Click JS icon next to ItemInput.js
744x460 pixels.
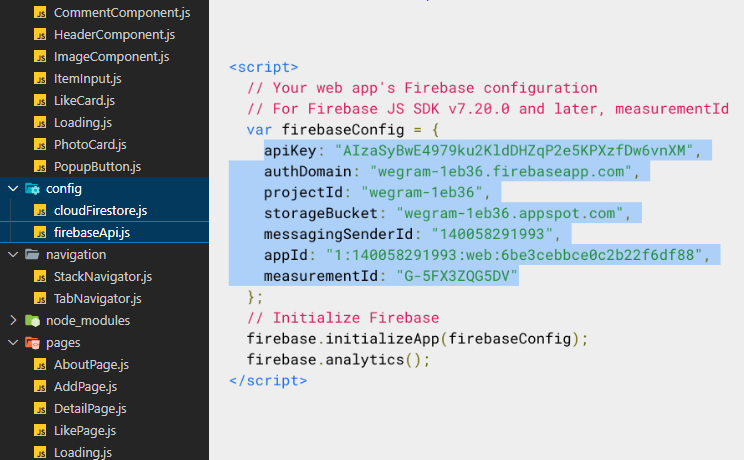[40, 78]
